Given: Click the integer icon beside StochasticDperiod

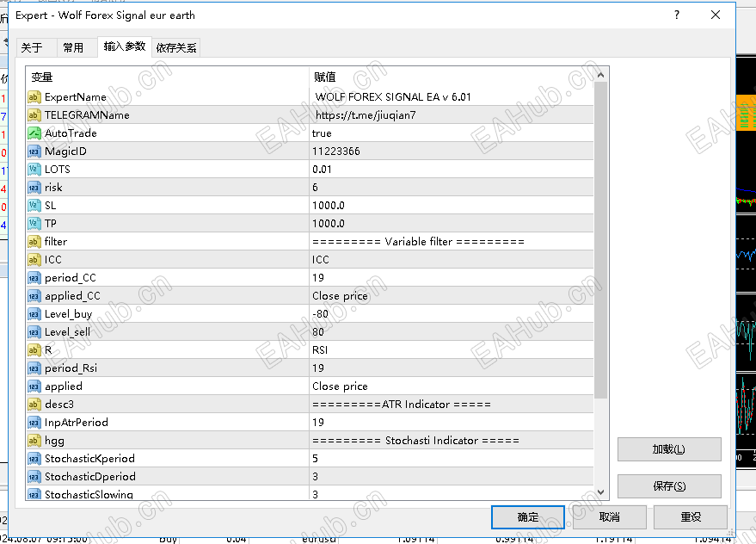Looking at the screenshot, I should pos(34,477).
